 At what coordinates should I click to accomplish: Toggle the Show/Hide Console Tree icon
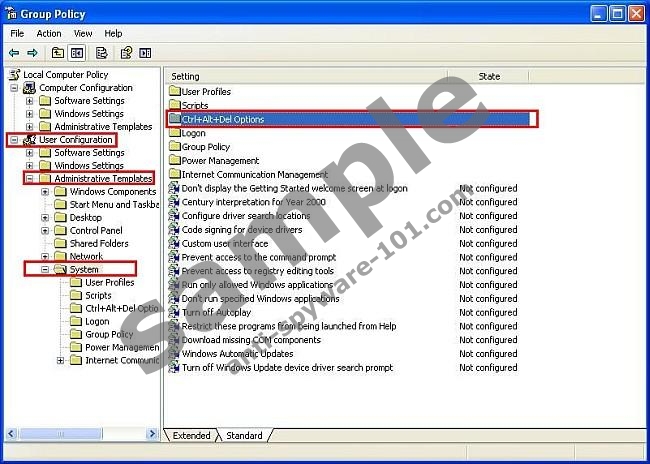coord(77,53)
